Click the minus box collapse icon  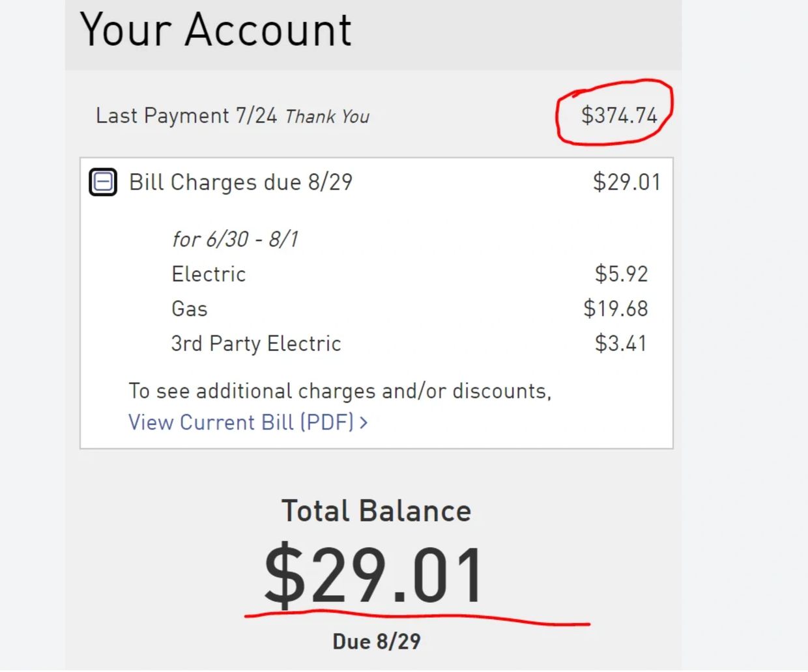[x=102, y=182]
